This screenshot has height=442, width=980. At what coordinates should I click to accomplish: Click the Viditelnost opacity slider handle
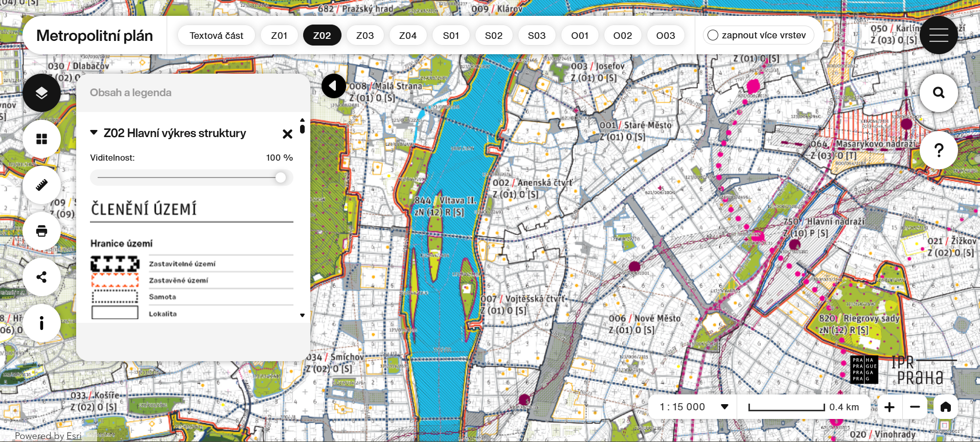[281, 178]
